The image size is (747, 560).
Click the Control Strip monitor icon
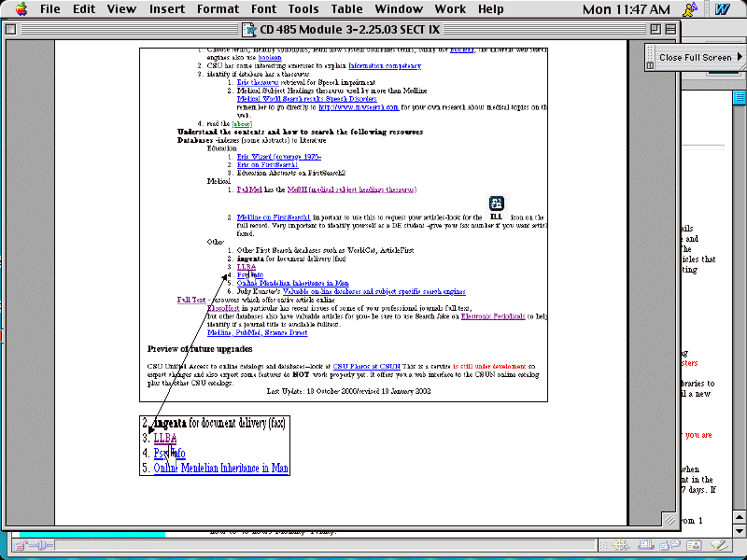pyautogui.click(x=645, y=545)
